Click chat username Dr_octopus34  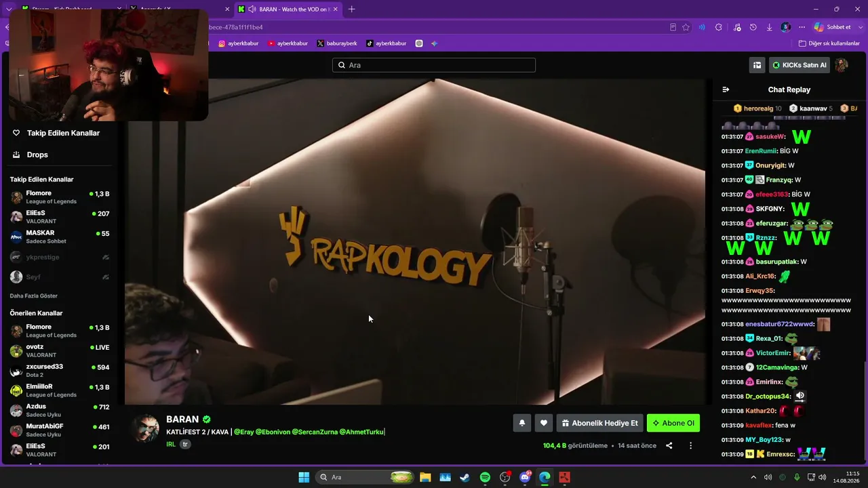[768, 396]
